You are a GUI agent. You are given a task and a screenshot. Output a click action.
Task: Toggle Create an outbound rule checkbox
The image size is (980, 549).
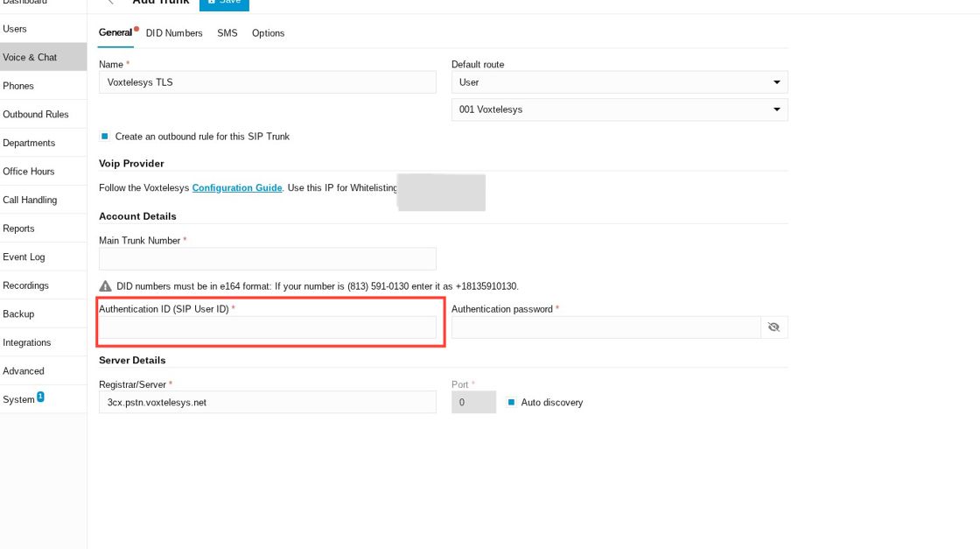tap(104, 137)
